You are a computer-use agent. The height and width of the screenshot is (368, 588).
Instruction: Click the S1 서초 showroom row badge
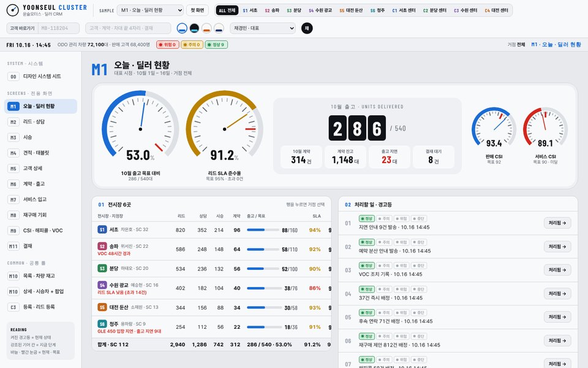pos(102,229)
